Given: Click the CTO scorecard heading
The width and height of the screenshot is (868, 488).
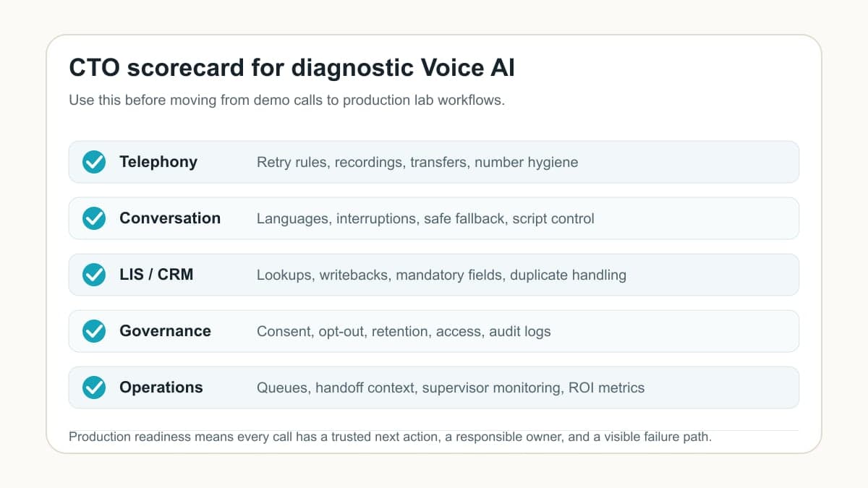Looking at the screenshot, I should 292,68.
